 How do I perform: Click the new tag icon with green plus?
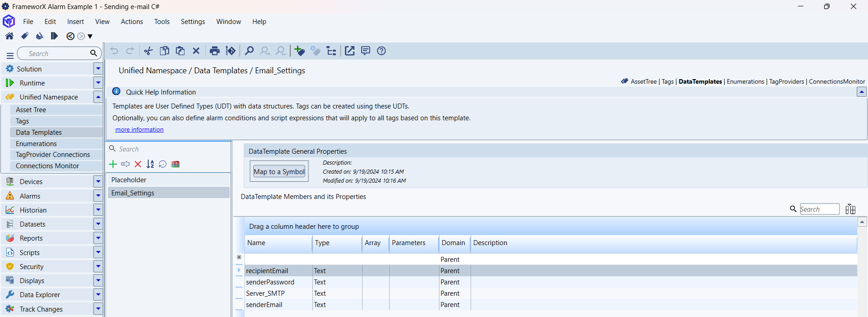click(299, 51)
